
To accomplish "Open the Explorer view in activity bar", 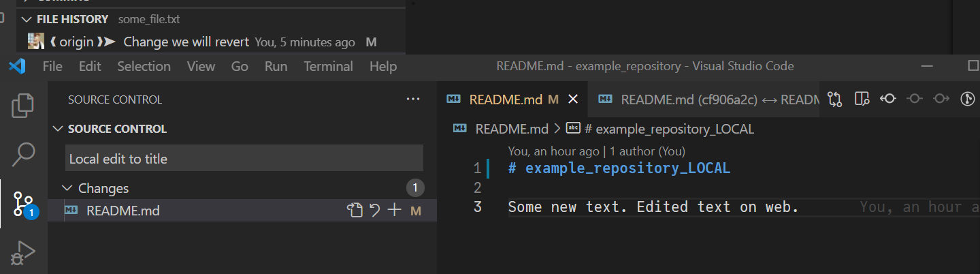I will point(23,105).
